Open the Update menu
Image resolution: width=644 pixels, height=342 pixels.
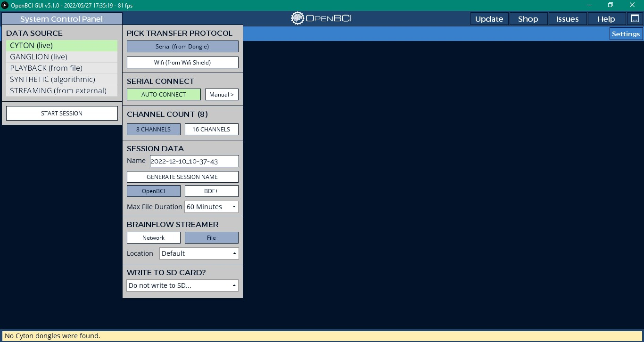(489, 19)
